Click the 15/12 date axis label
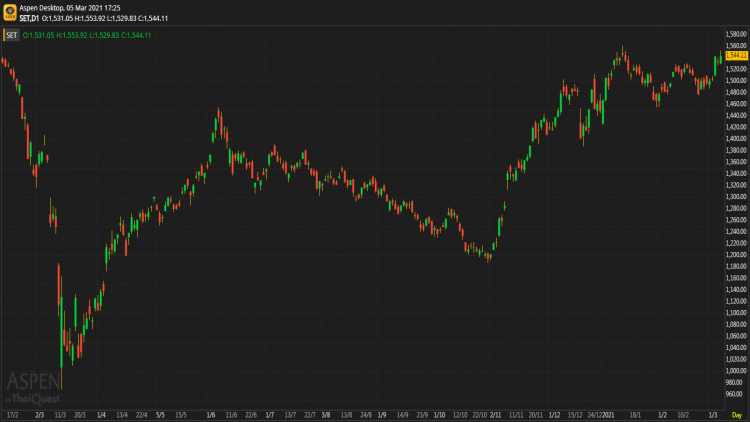Viewport: 750px width, 422px height. [575, 415]
